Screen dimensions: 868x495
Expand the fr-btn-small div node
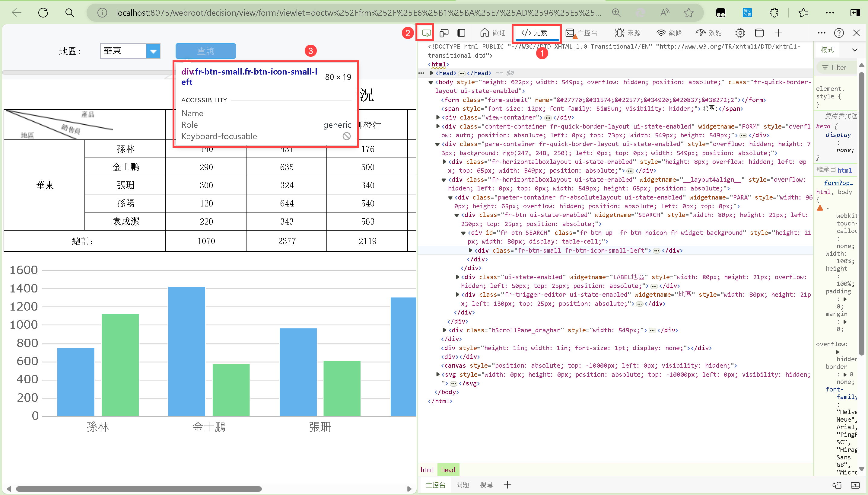click(x=471, y=251)
